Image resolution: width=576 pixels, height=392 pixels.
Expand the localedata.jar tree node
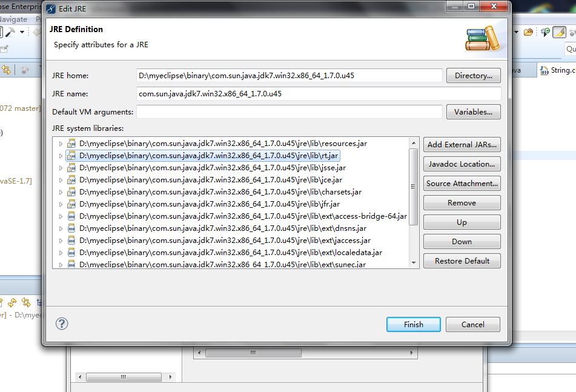tap(61, 253)
